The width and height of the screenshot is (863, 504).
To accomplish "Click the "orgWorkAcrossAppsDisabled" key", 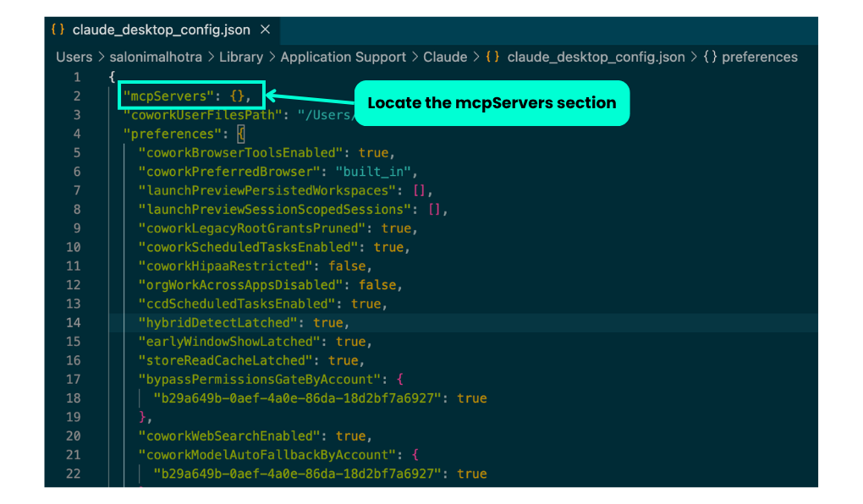I will coord(240,285).
